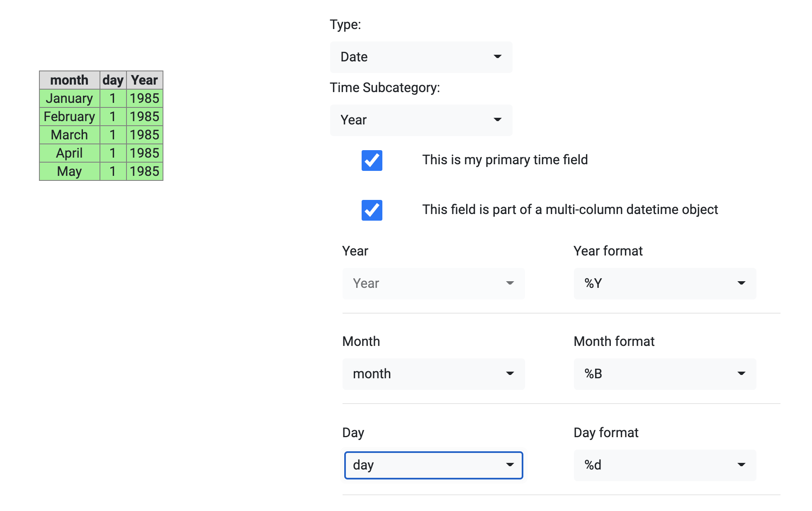Click the 'Day format' label
The image size is (812, 511).
(x=606, y=433)
